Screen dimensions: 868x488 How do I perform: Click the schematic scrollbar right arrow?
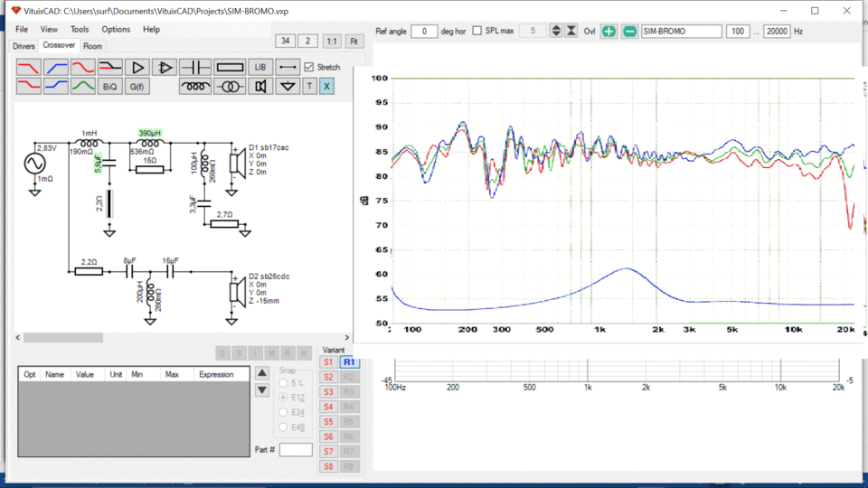tap(347, 337)
